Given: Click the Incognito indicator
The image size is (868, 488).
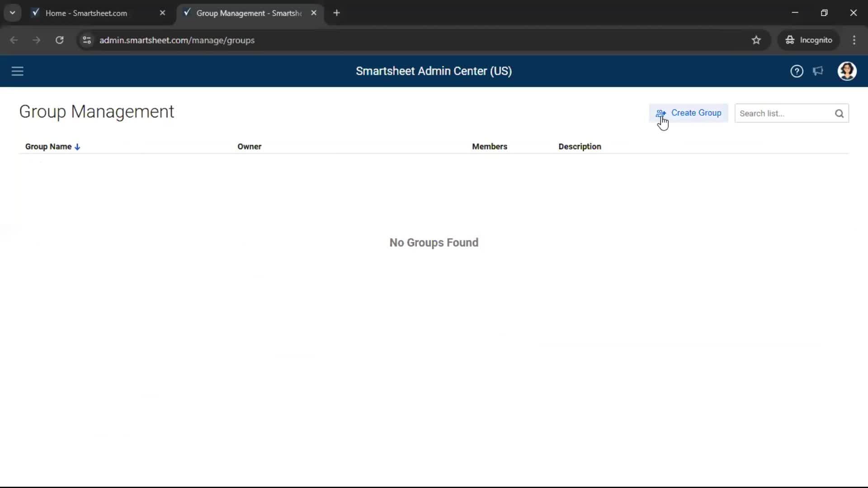Looking at the screenshot, I should pos(809,40).
